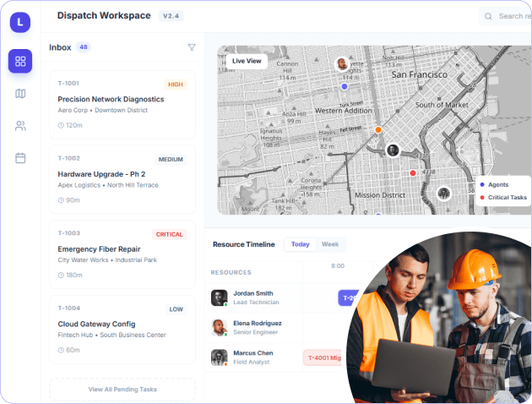Click clock icon on T-1001 card
The height and width of the screenshot is (404, 532).
(x=61, y=125)
